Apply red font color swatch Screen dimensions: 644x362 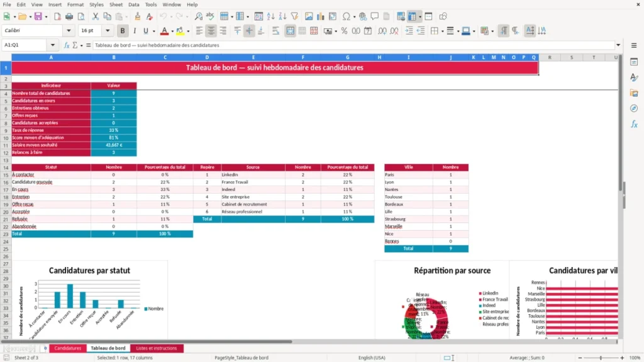164,31
